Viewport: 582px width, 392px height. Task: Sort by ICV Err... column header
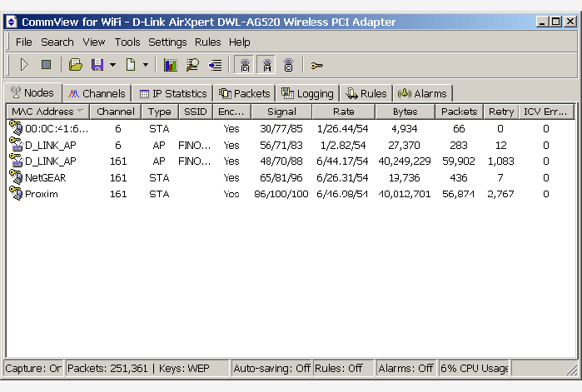click(x=546, y=112)
